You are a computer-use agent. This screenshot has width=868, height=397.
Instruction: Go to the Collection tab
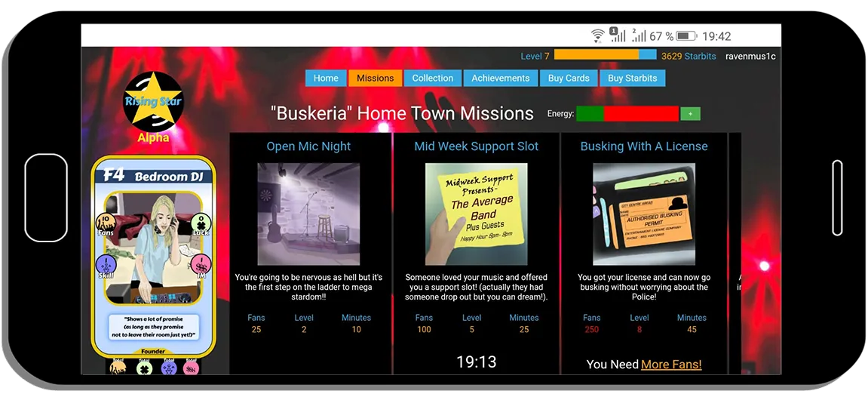tap(432, 78)
